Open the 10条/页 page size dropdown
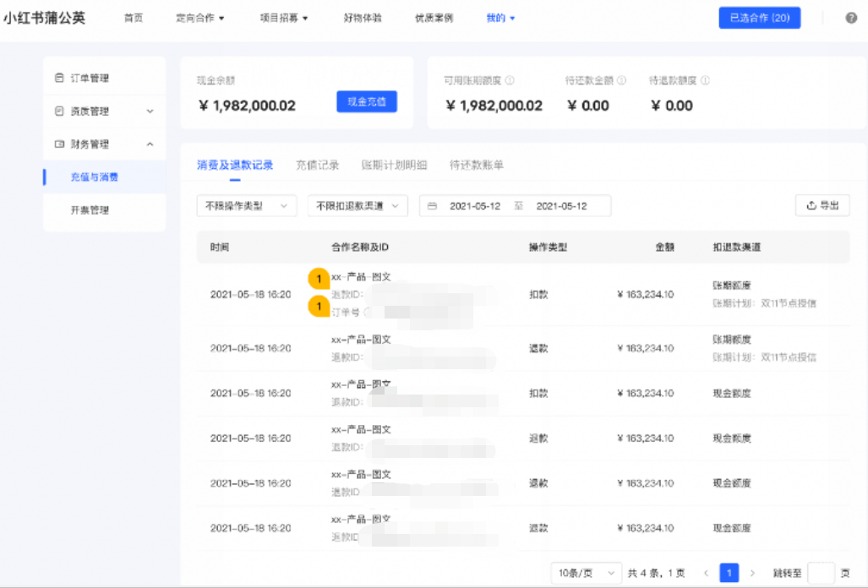The image size is (868, 588). tap(585, 573)
